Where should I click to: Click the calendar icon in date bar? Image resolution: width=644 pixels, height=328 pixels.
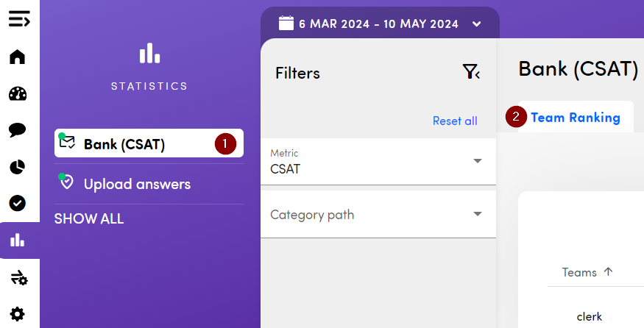[x=286, y=23]
